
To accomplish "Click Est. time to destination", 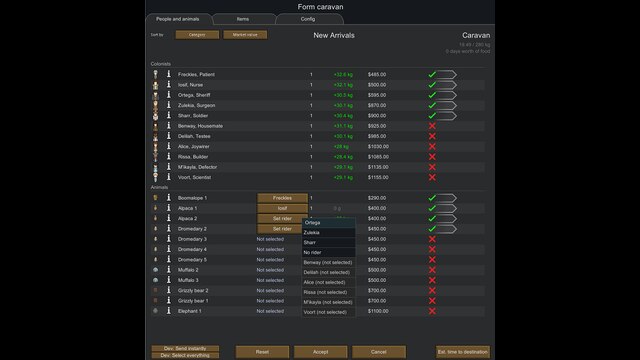I will click(x=462, y=351).
